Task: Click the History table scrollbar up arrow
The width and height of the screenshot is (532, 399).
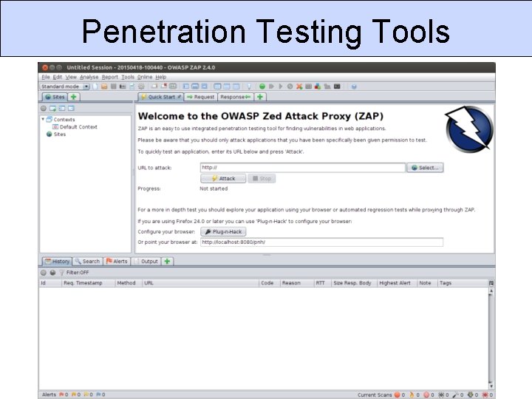Action: [491, 291]
